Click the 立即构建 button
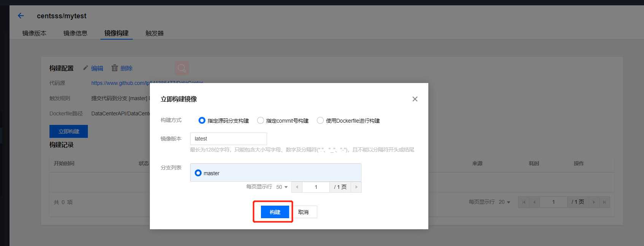Image resolution: width=644 pixels, height=246 pixels. coord(69,131)
